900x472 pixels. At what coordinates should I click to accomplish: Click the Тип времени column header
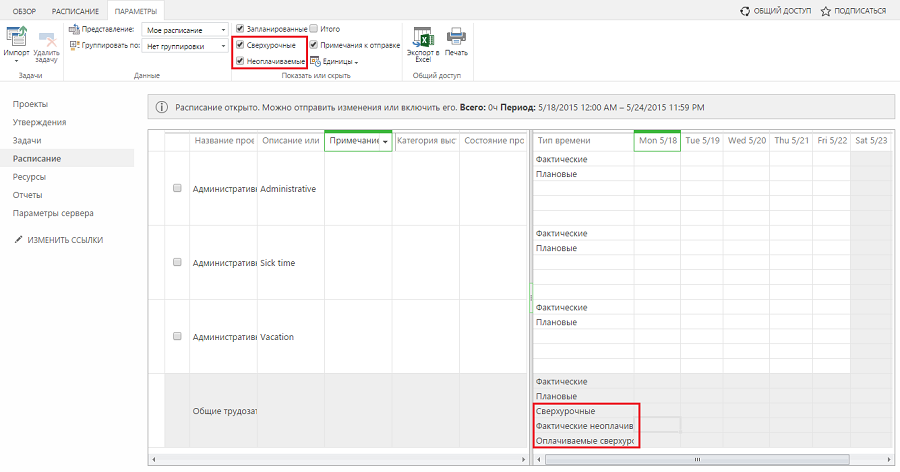coord(583,141)
